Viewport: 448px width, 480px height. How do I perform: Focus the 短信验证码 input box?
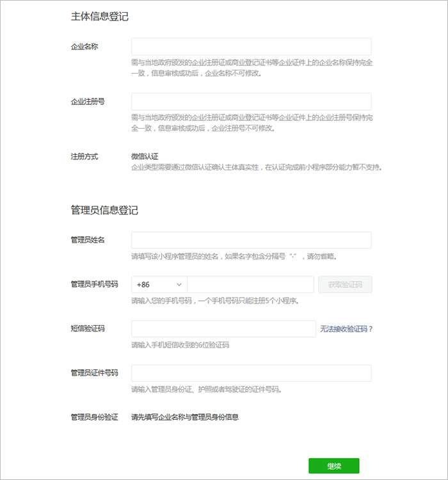click(223, 329)
